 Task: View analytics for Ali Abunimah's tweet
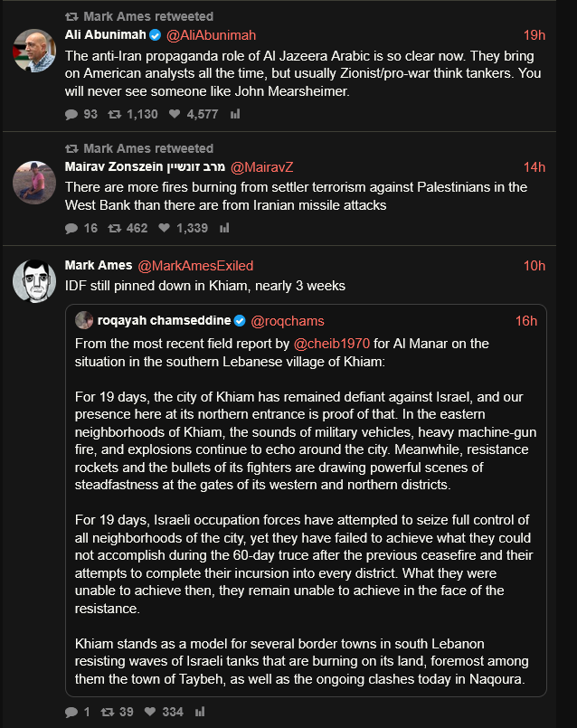coord(235,114)
